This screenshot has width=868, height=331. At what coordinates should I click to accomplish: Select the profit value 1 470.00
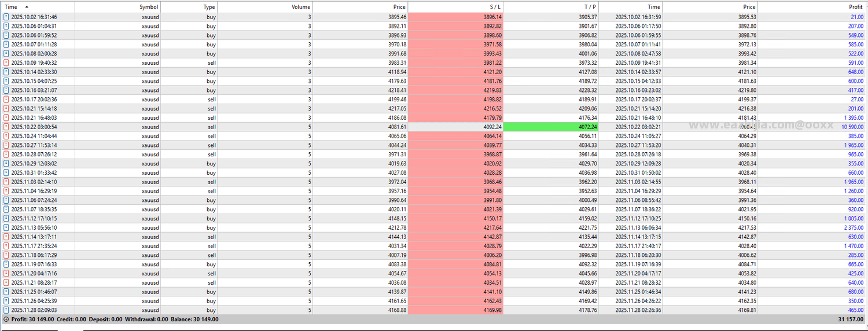point(854,246)
